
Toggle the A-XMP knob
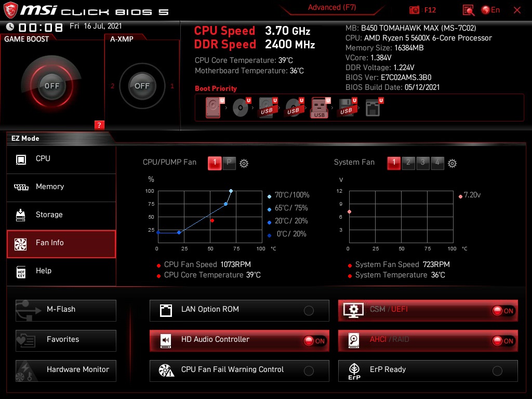click(x=142, y=86)
